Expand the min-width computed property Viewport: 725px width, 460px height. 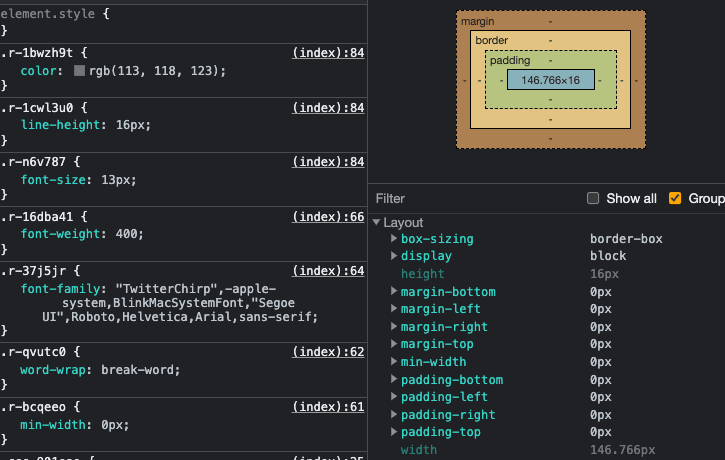[393, 361]
